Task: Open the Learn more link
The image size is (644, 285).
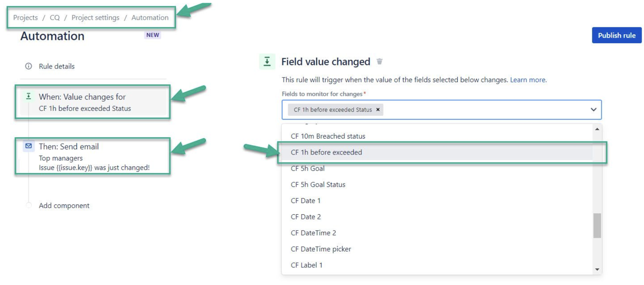Action: [528, 80]
